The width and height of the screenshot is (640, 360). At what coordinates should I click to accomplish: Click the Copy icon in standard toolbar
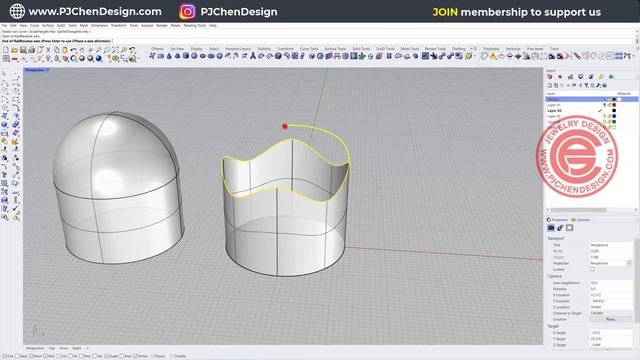pyautogui.click(x=57, y=50)
